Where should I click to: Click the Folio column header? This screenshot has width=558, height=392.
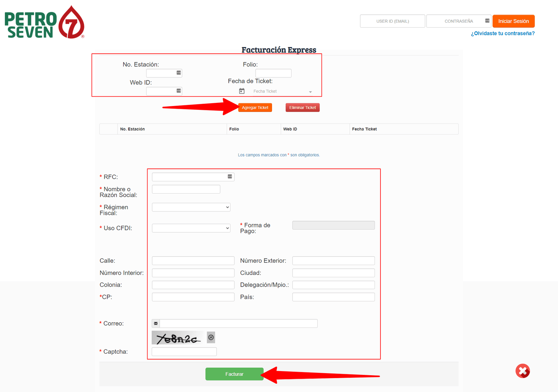254,129
